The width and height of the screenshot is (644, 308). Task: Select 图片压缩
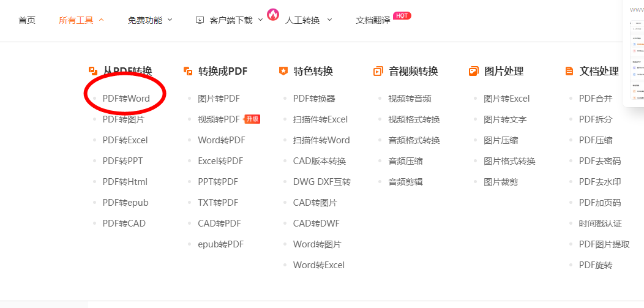coord(501,140)
